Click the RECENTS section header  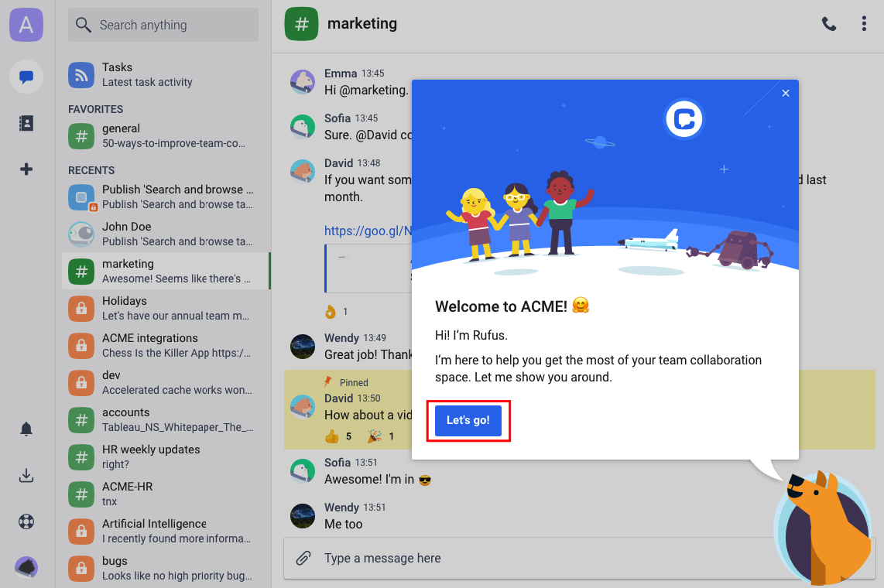[91, 170]
